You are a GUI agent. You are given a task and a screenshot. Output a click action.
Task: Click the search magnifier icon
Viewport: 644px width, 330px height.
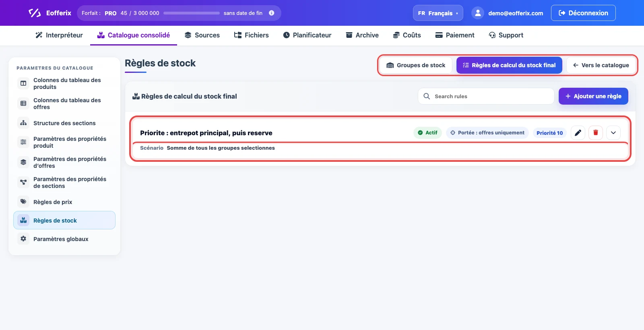pyautogui.click(x=427, y=96)
